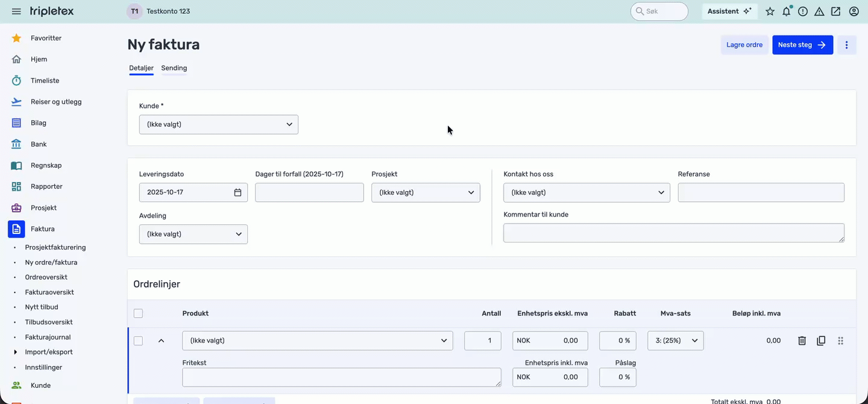Open the calendar picker for Leveringsdato

click(x=237, y=192)
